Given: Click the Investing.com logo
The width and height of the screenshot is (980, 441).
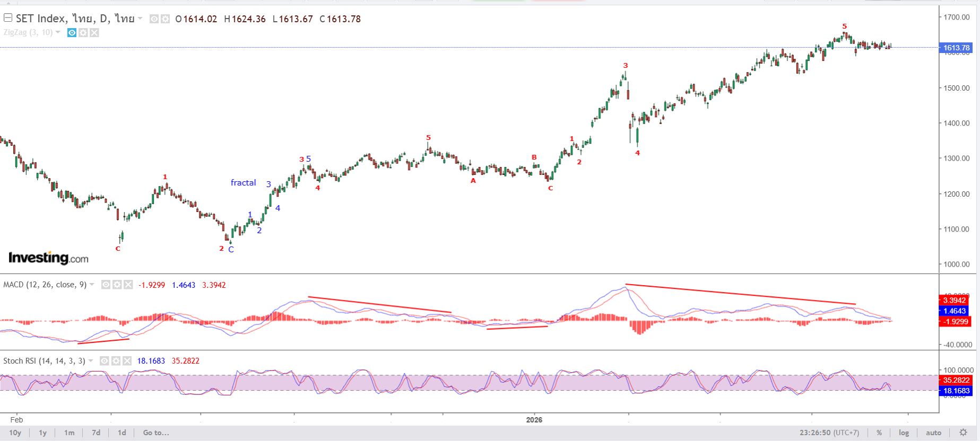Looking at the screenshot, I should 48,258.
